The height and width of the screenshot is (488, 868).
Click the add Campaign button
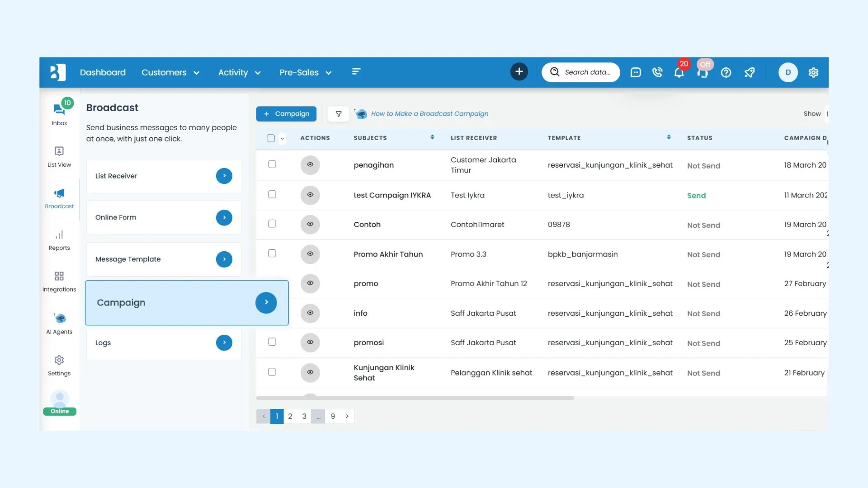pyautogui.click(x=286, y=114)
